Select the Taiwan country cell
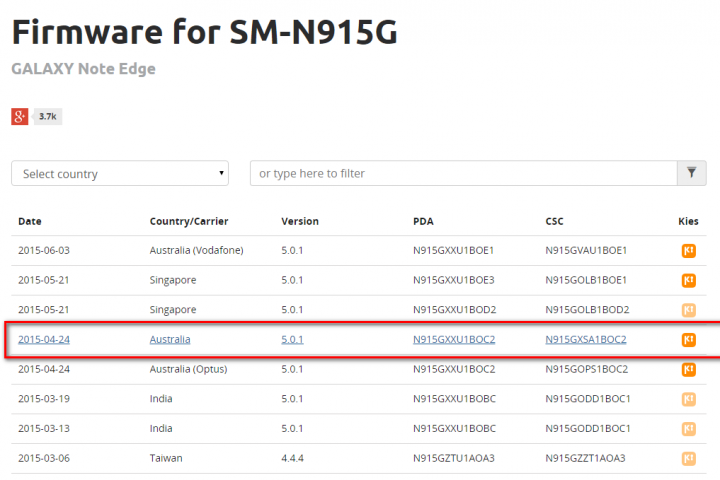 click(x=166, y=458)
